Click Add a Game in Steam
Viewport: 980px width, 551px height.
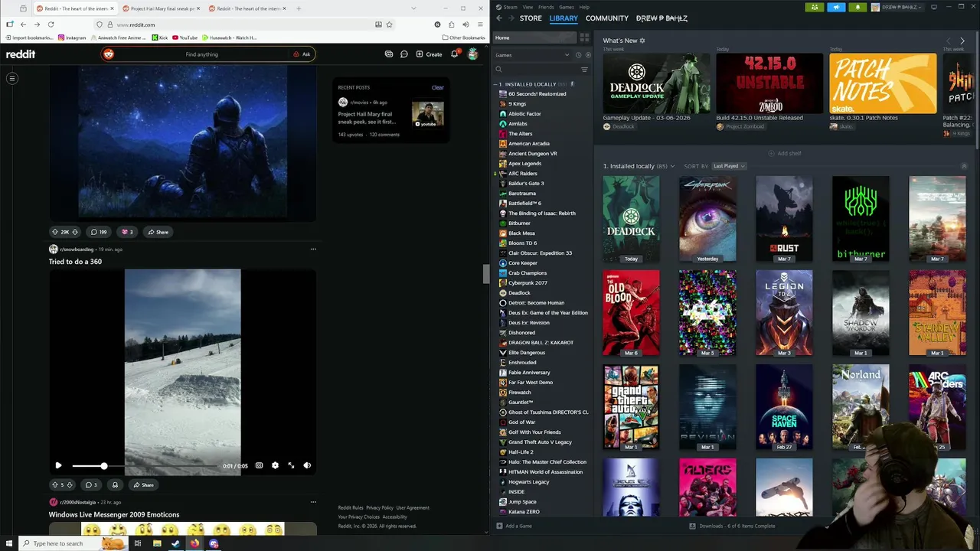point(514,526)
